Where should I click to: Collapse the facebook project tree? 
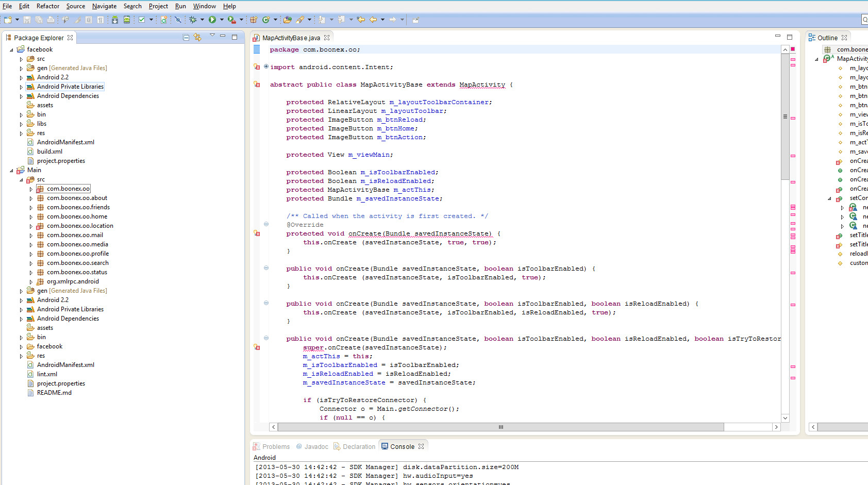11,50
